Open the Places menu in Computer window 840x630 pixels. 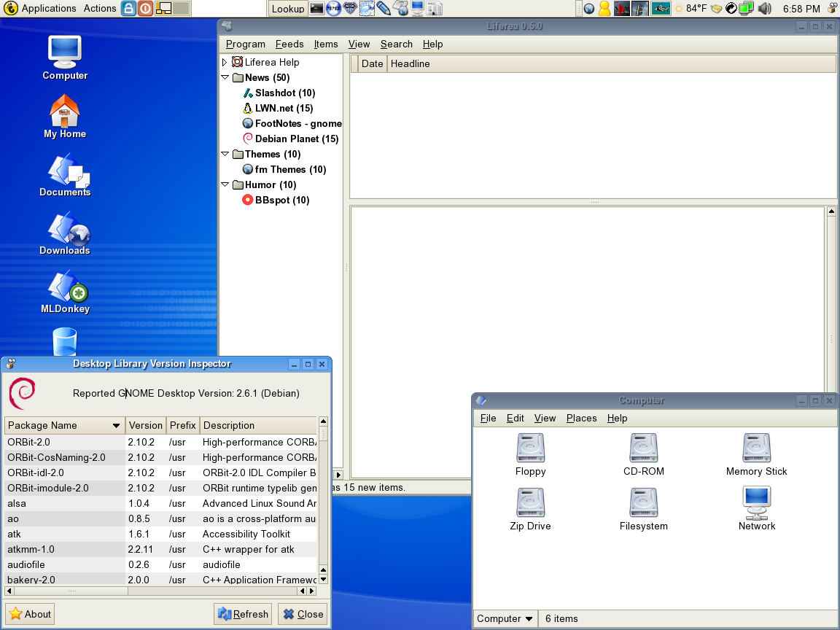[581, 418]
